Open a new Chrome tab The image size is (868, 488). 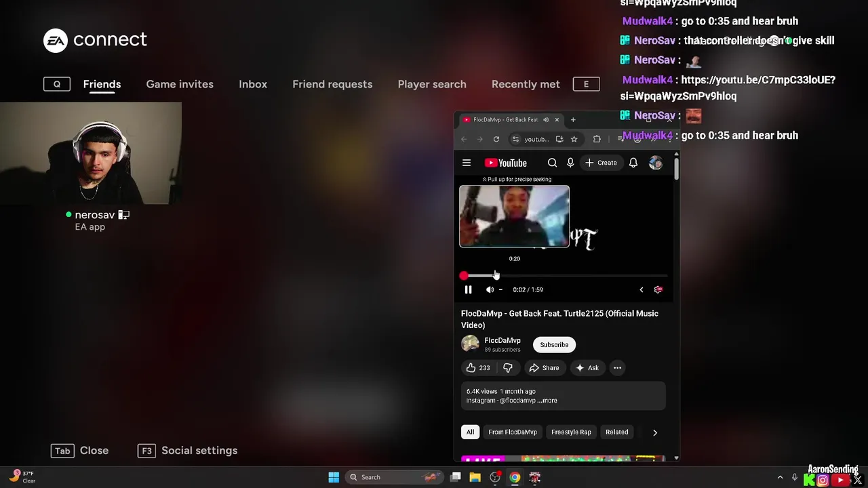573,120
